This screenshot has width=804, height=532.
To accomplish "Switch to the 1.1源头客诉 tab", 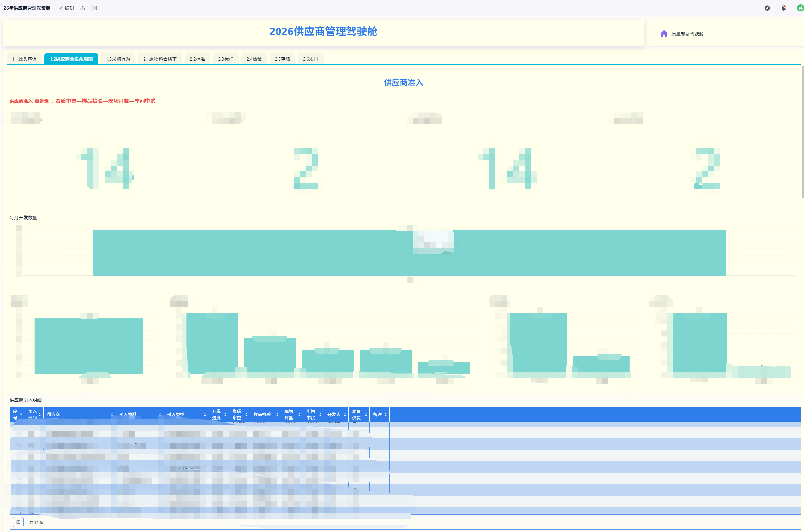I will point(24,59).
